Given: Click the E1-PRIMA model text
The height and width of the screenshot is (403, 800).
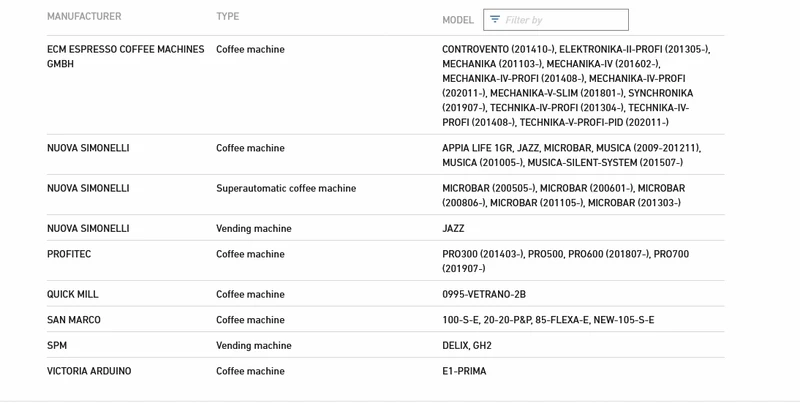Looking at the screenshot, I should (464, 371).
